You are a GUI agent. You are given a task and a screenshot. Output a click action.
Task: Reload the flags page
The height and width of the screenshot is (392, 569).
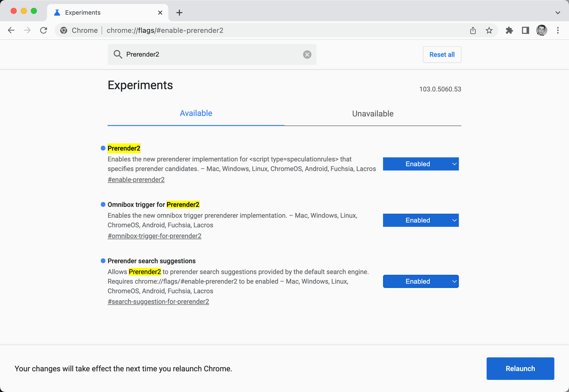click(x=44, y=30)
